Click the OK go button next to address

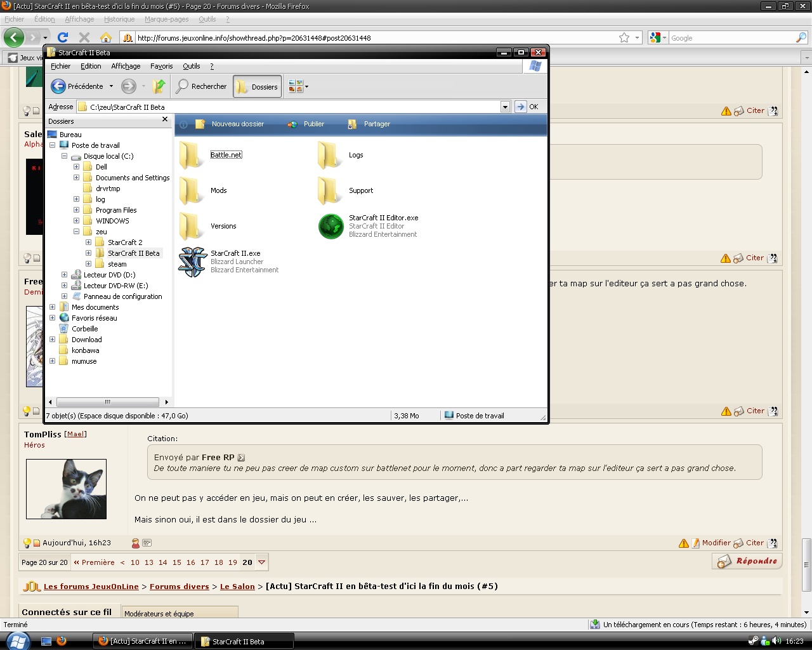pos(527,107)
